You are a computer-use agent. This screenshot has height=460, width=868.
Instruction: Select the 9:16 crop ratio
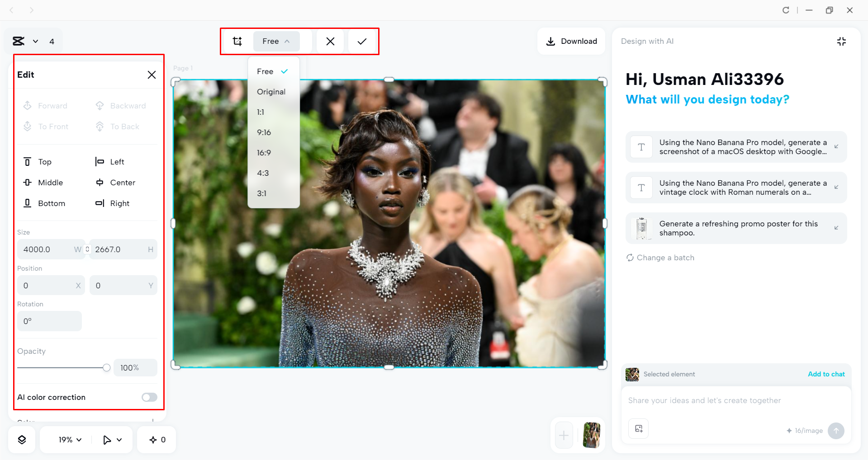[x=274, y=132]
